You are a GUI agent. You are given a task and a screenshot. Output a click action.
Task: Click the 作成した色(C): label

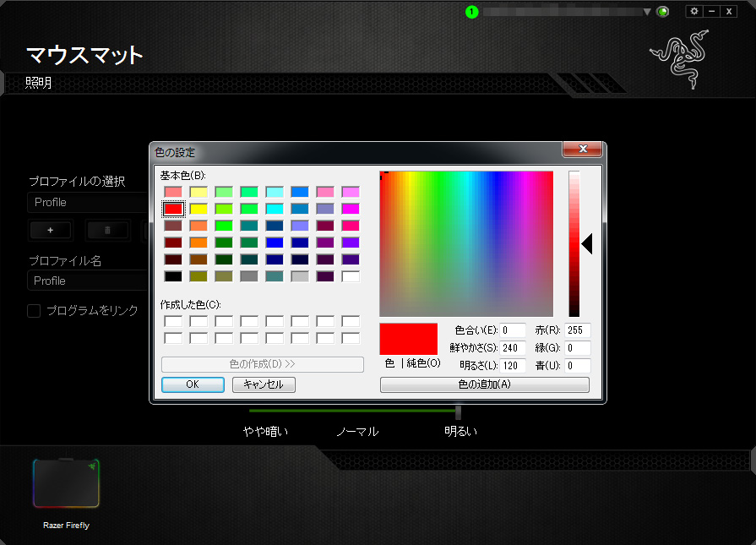click(x=190, y=305)
